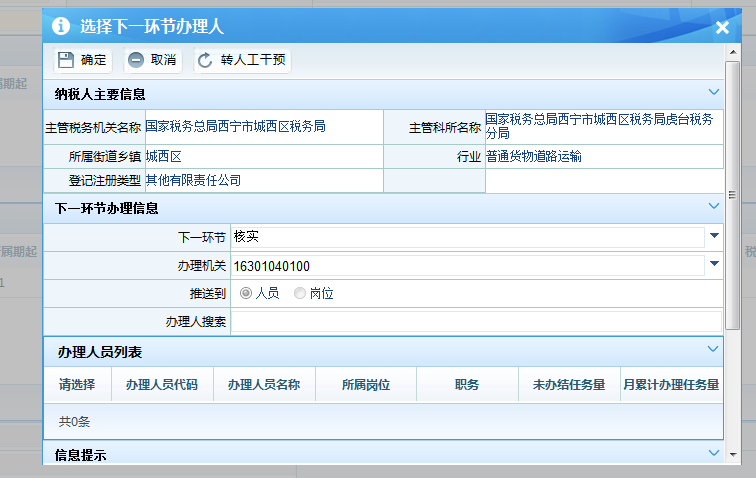
Task: Click the 虎台税务分局 department value
Action: pos(599,126)
